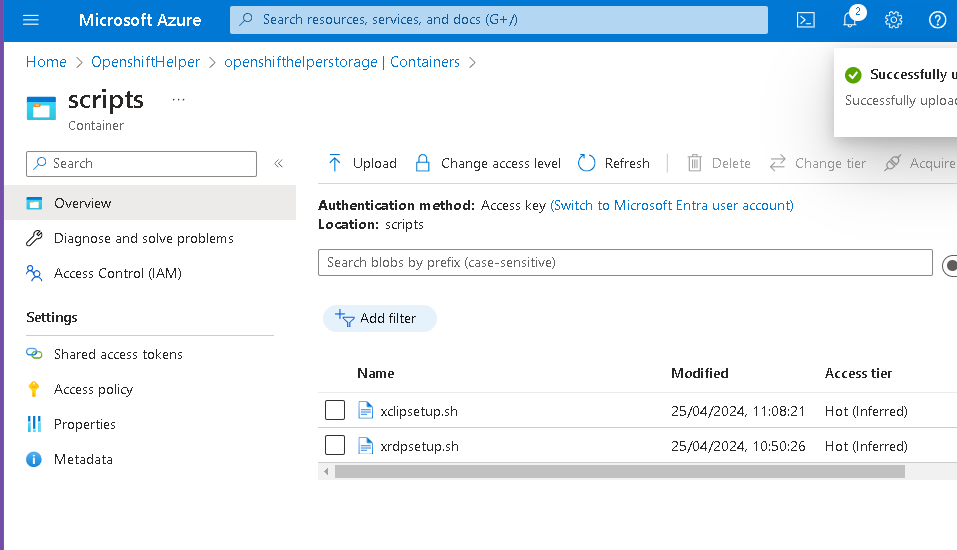Sort by the Modified column header
Viewport: 957px width, 550px height.
[x=699, y=373]
